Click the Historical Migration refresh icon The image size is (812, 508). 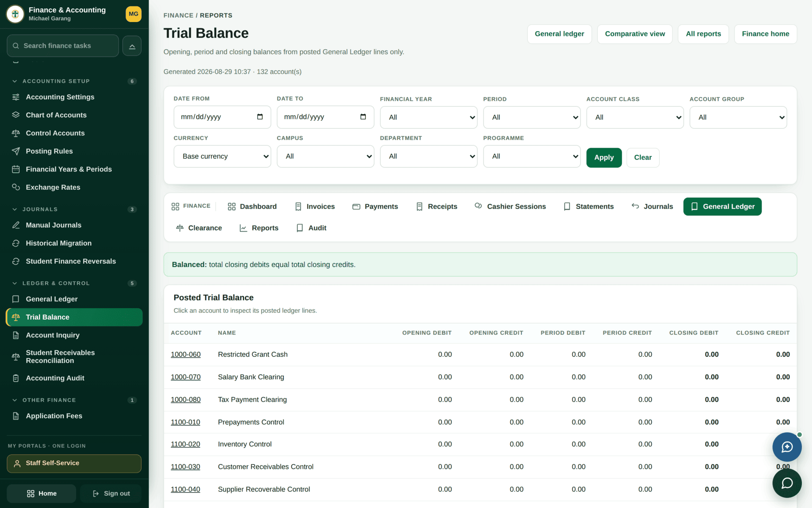coord(16,243)
